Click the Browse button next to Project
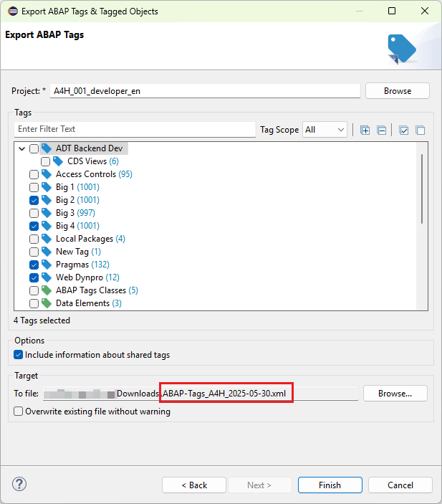Screen dimensions: 442x504 [398, 91]
